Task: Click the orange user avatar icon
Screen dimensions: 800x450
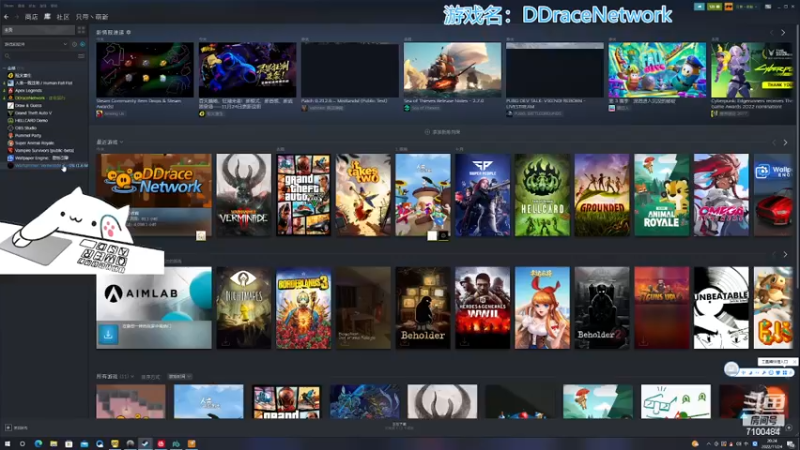Action: (x=729, y=7)
